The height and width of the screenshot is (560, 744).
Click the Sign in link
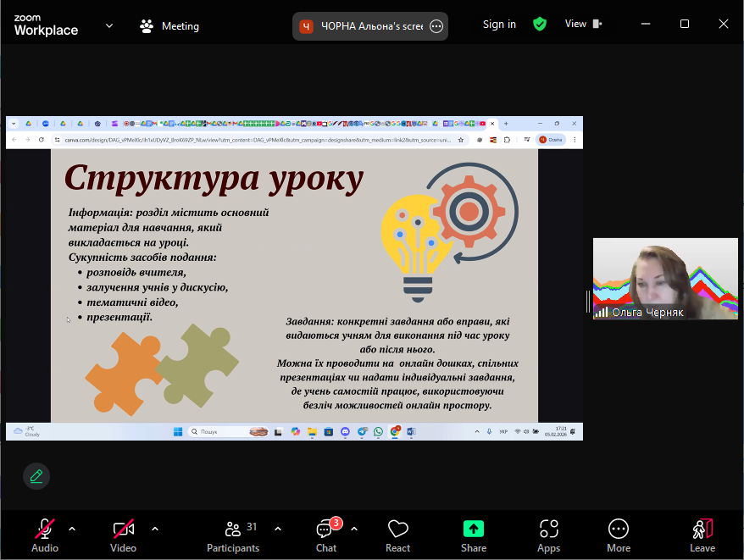[x=499, y=24]
